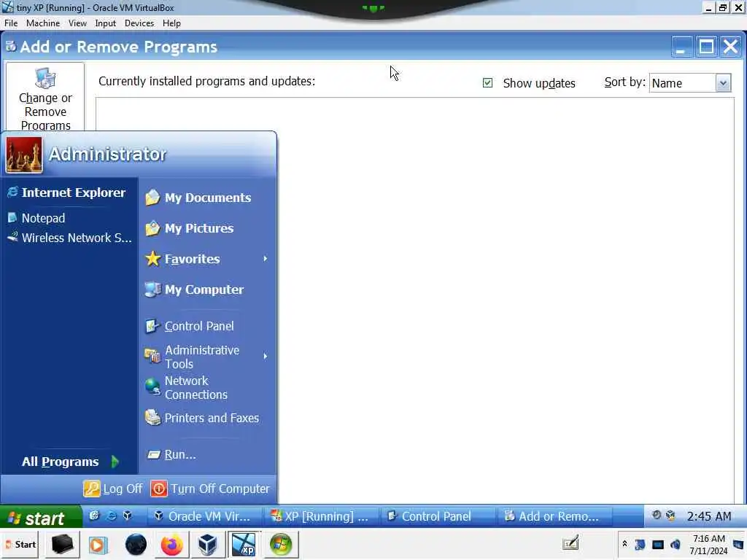Open Network Connections in Start menu

(187, 388)
